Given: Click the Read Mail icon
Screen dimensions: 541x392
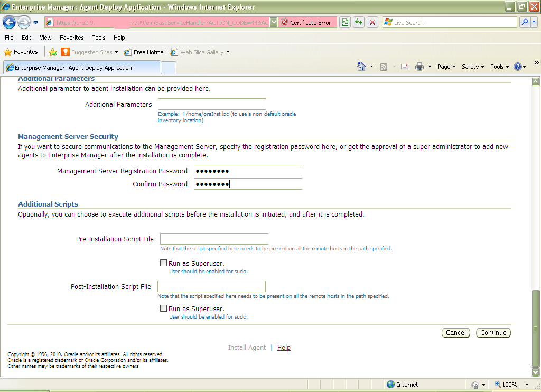Looking at the screenshot, I should [x=405, y=67].
